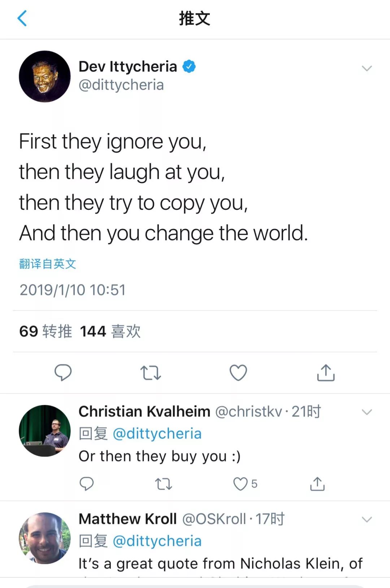Screen dimensions: 390x588
Task: Open Dev Ittycheria's profile picture
Action: (45, 76)
